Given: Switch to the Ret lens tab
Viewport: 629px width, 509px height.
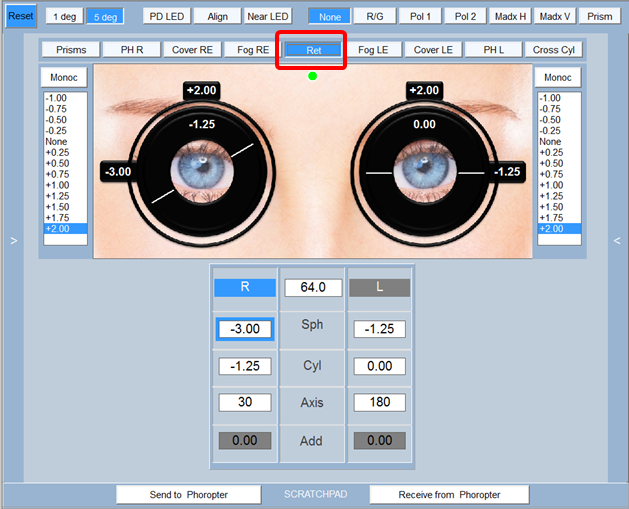Looking at the screenshot, I should coord(312,50).
